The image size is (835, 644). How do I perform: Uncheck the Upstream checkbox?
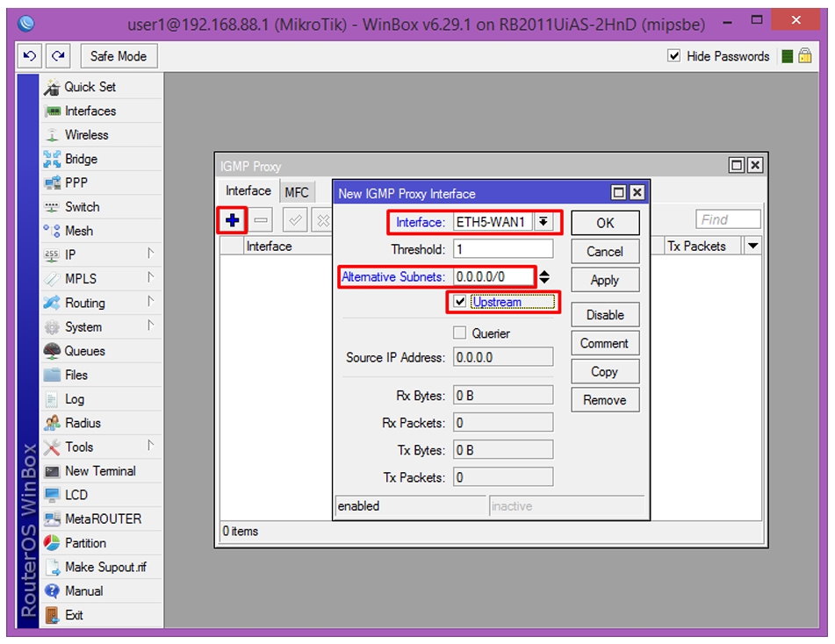tap(459, 302)
